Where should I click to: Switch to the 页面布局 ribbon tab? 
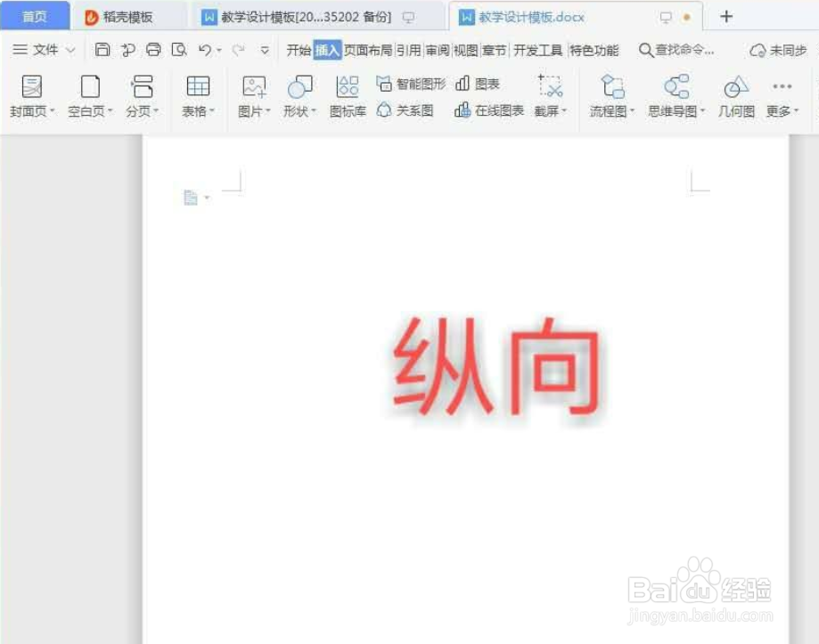[367, 51]
